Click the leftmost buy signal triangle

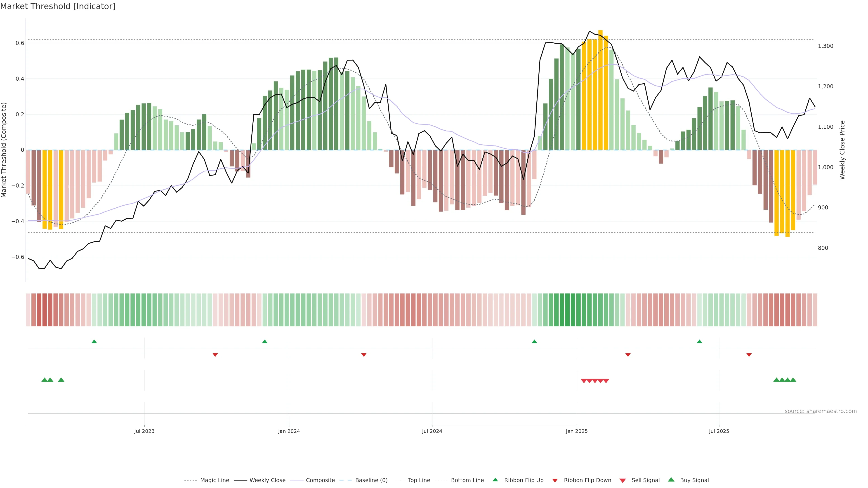[x=44, y=380]
